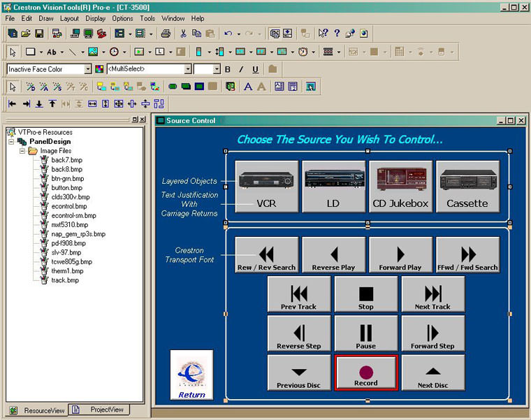Open the Options menu
The width and height of the screenshot is (531, 420).
[x=122, y=19]
